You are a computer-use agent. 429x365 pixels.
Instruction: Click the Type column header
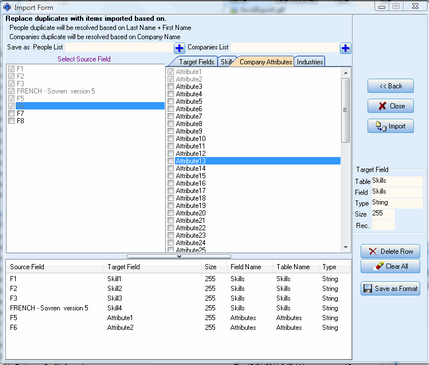334,267
